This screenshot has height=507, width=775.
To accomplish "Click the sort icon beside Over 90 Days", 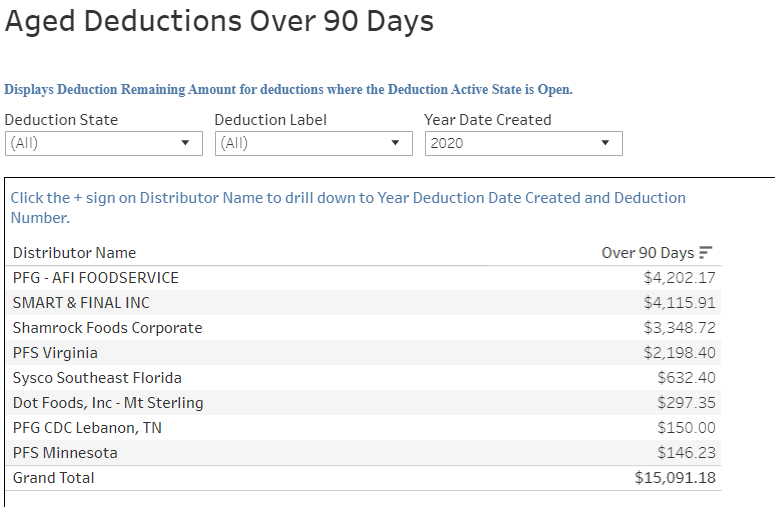I will click(706, 253).
